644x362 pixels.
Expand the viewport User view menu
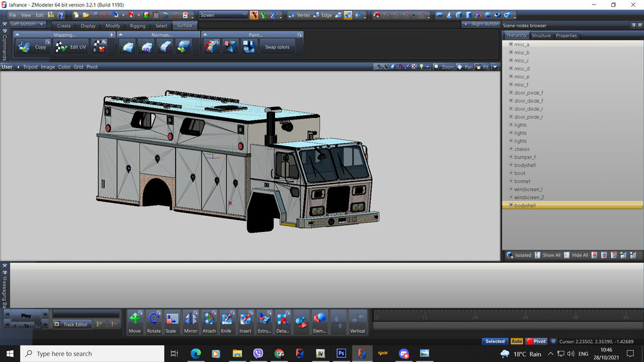tap(7, 67)
